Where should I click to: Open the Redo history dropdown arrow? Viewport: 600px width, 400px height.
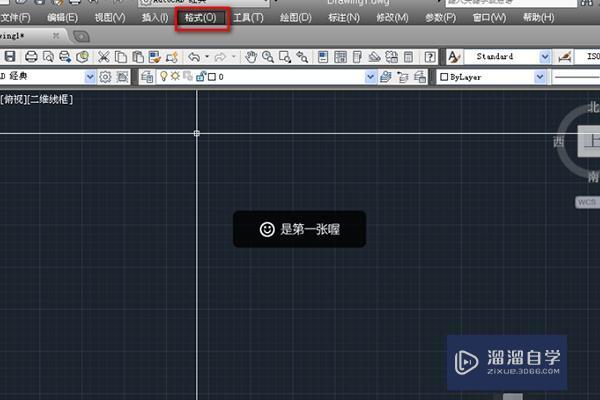coord(233,57)
